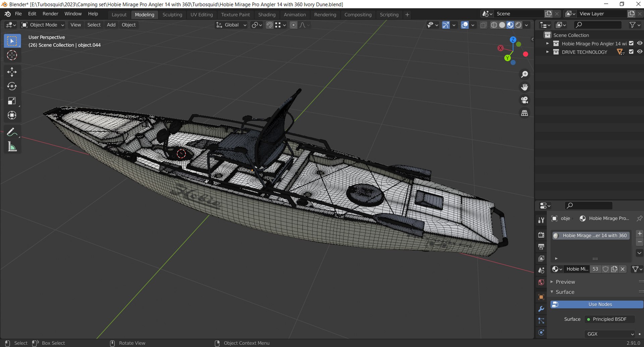Toggle X-Ray display mode
Viewport: 644px width, 347px height.
483,25
